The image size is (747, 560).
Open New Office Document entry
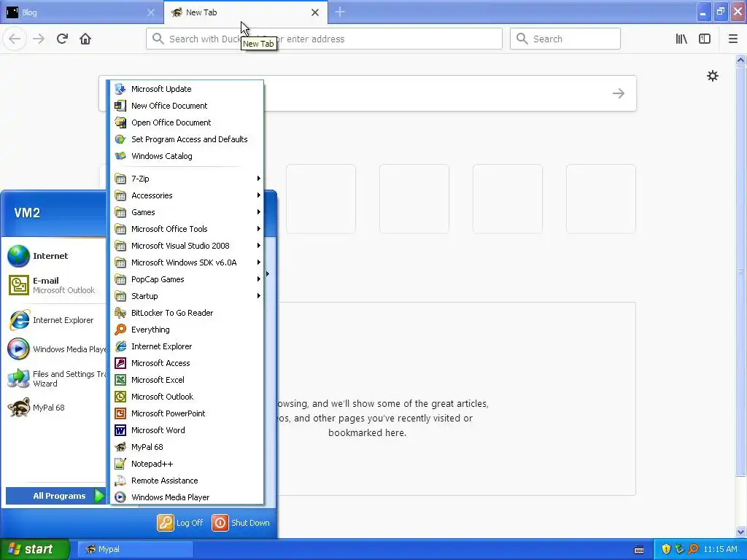click(x=185, y=106)
